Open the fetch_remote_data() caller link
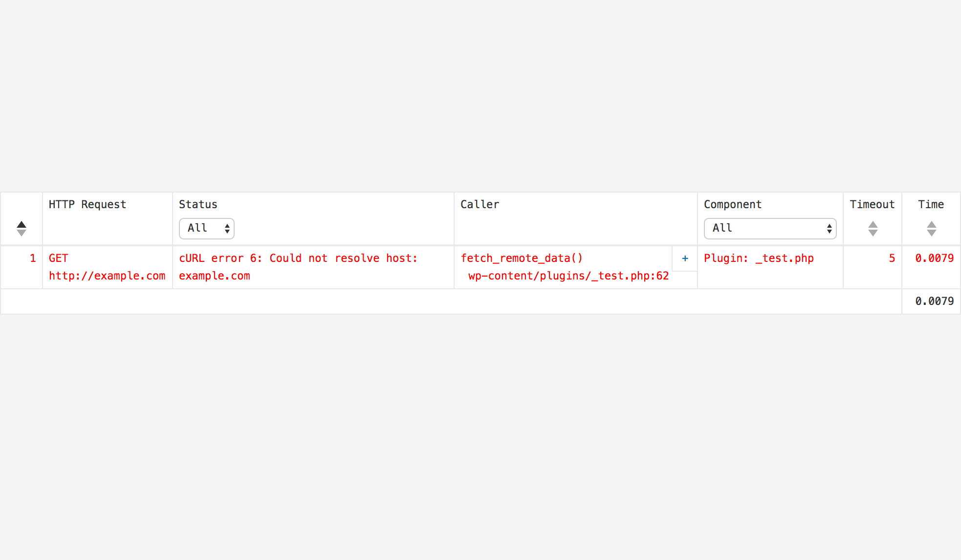Viewport: 961px width, 560px height. [522, 258]
